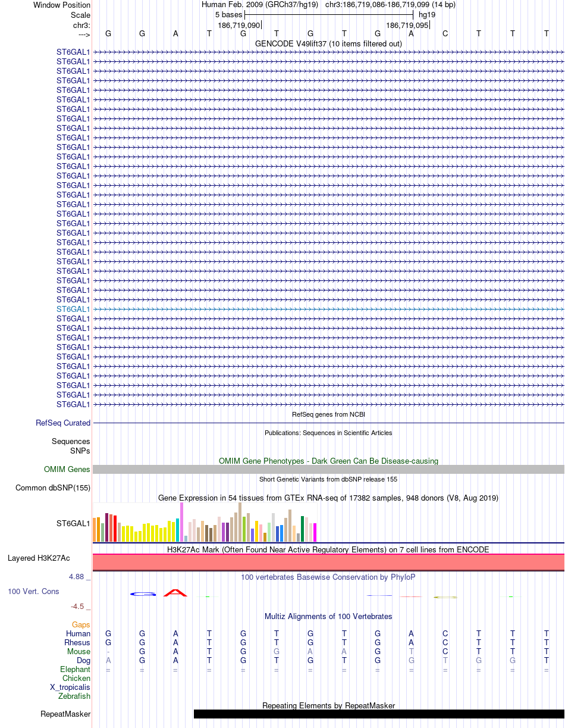Click the 5 bases scale text
This screenshot has width=565, height=728.
(228, 14)
